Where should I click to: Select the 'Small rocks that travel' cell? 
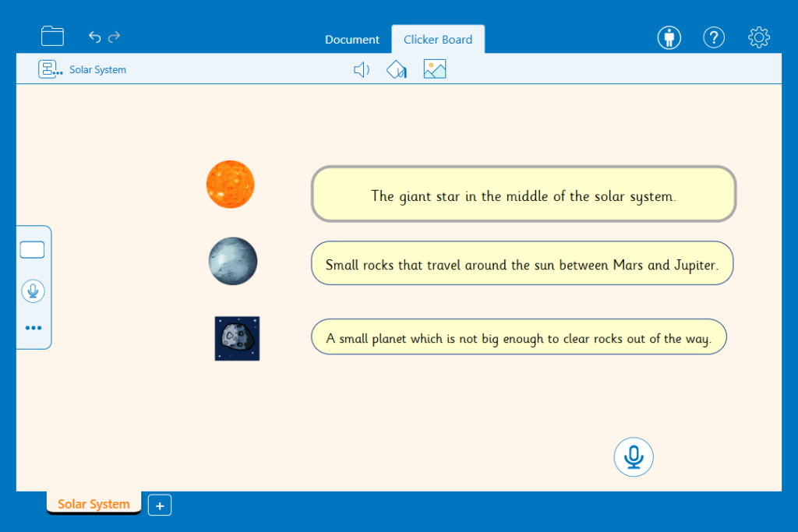tap(522, 263)
